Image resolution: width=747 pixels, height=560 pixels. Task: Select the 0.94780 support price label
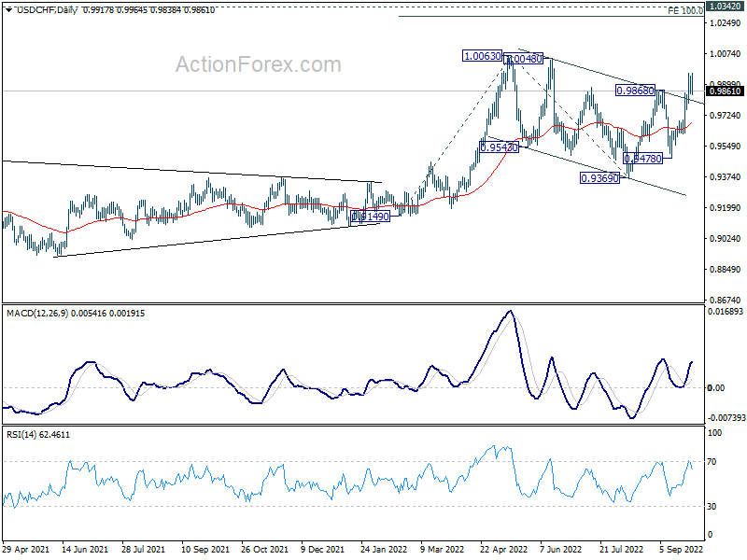pyautogui.click(x=643, y=159)
